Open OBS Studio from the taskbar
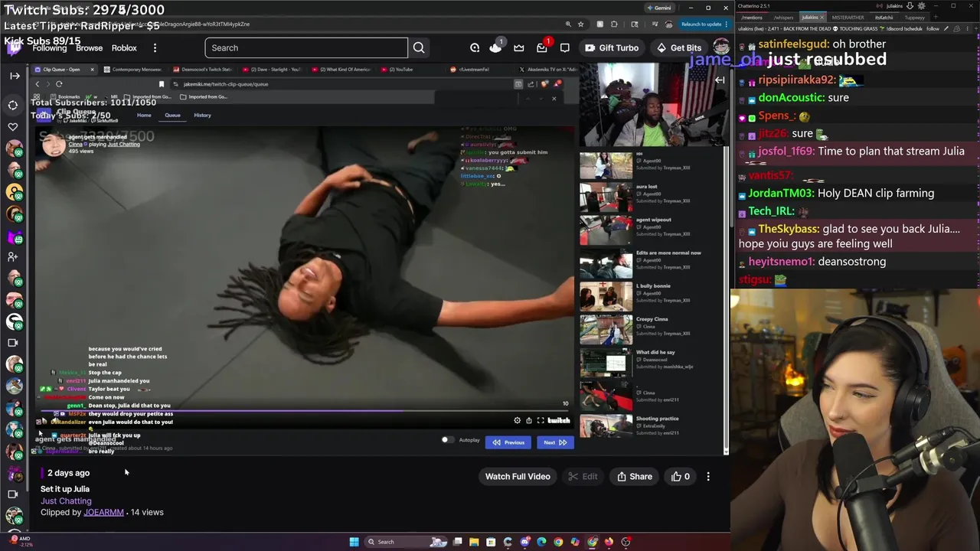 point(626,542)
